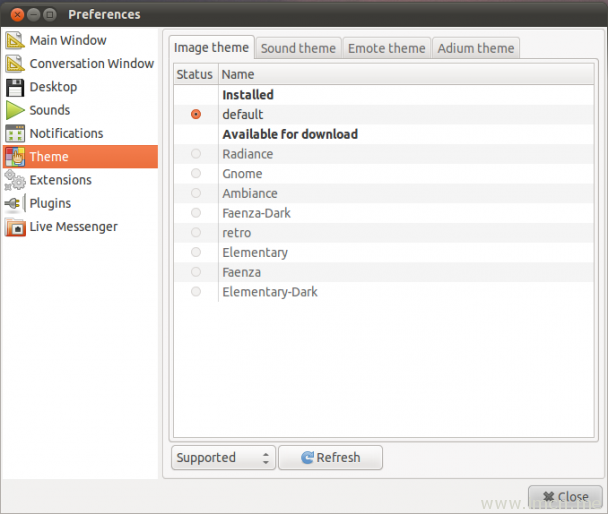Click the 'retro' theme name
Image resolution: width=608 pixels, height=514 pixels.
pyautogui.click(x=237, y=233)
